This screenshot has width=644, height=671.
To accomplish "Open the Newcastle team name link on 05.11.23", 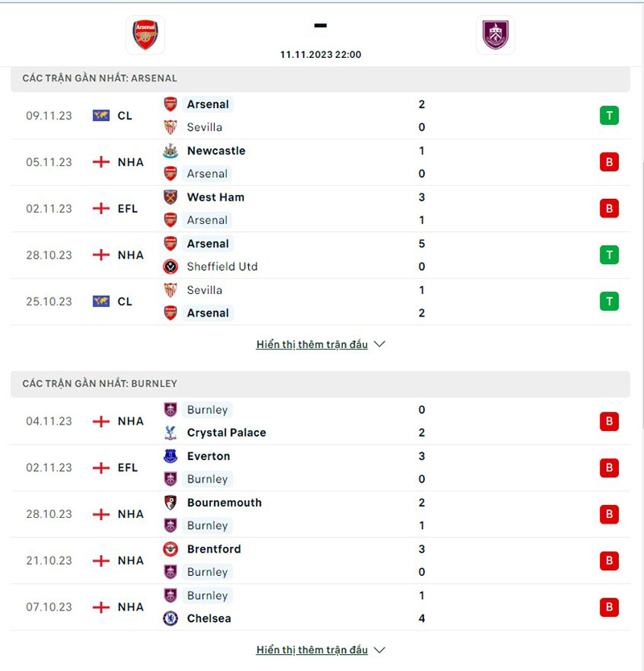I will click(x=217, y=151).
